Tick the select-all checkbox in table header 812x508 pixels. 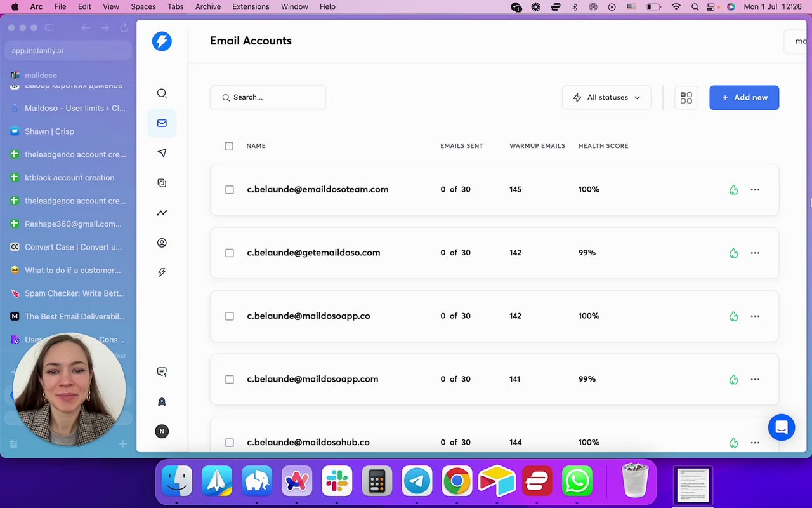(229, 146)
